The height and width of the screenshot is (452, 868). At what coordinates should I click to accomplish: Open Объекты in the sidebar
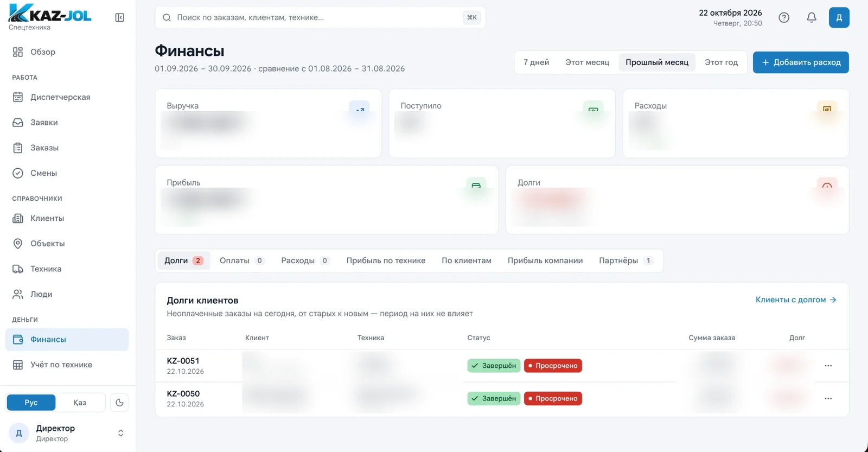[67, 244]
